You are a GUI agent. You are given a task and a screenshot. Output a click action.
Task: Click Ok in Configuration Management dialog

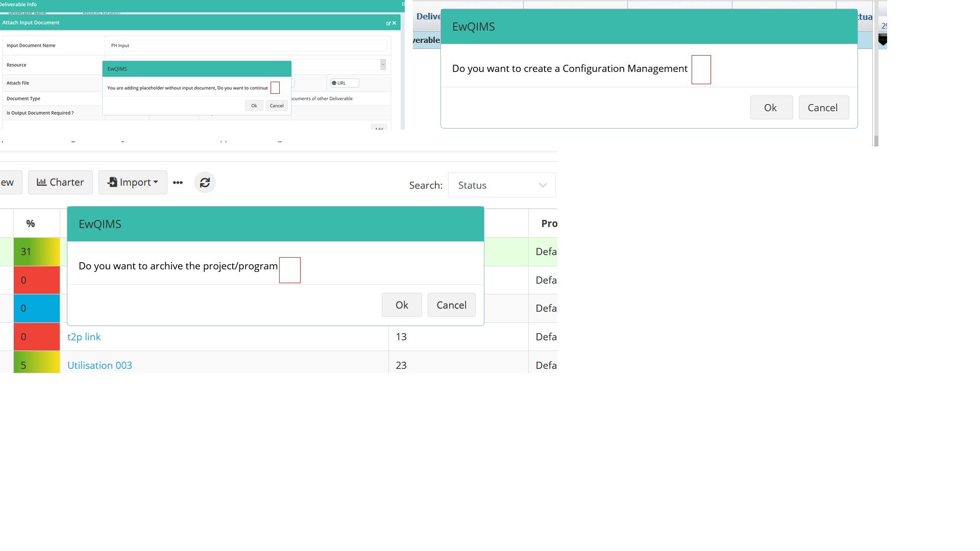click(x=771, y=108)
